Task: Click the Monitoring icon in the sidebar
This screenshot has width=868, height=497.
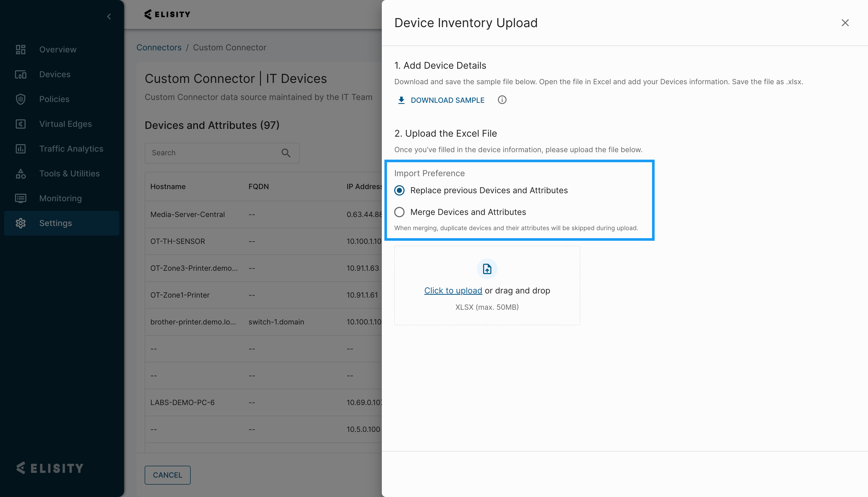Action: click(20, 198)
